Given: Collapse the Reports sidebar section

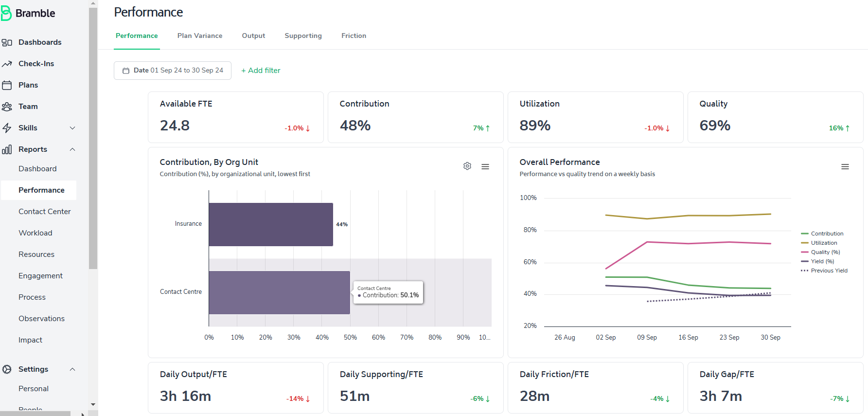Looking at the screenshot, I should tap(72, 149).
